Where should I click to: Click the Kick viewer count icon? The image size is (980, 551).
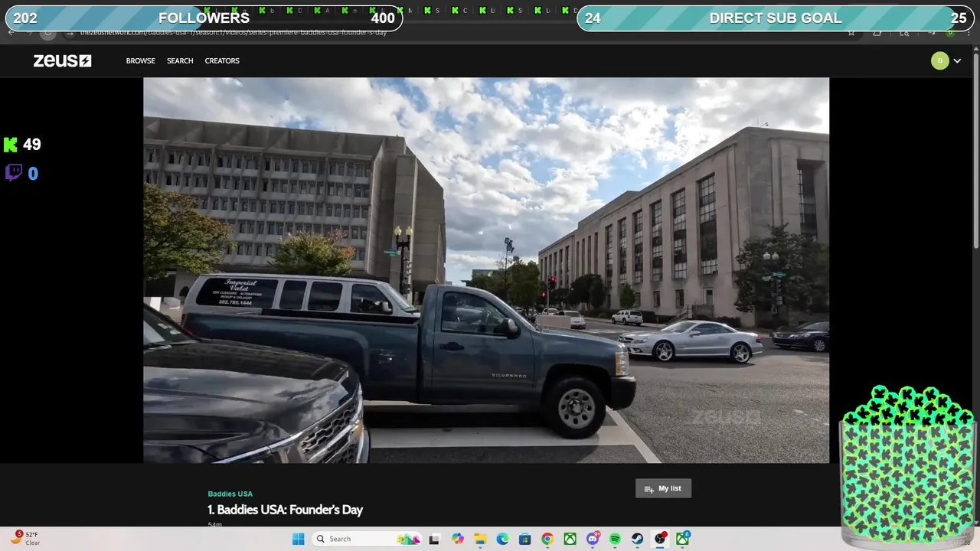click(11, 145)
